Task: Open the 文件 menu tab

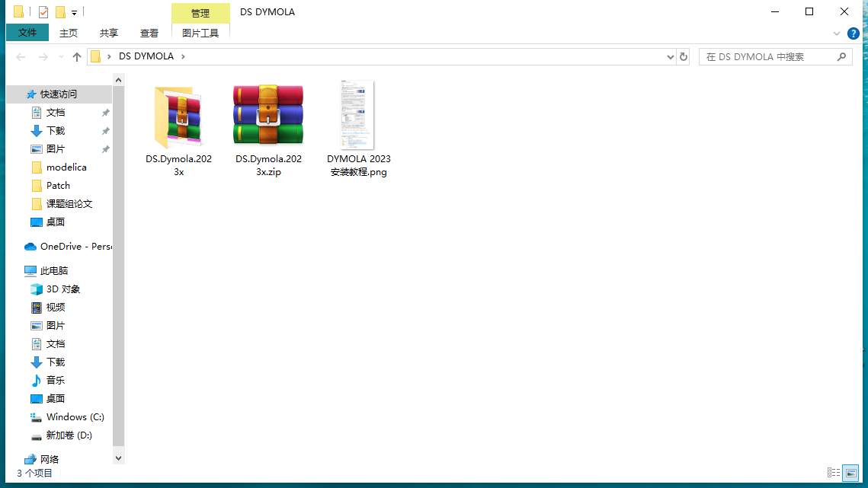Action: 27,33
